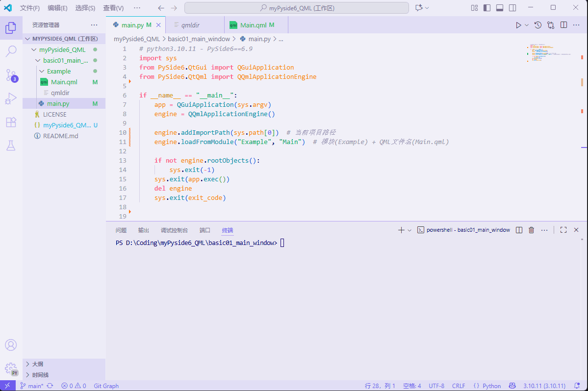This screenshot has height=391, width=588.
Task: Expand the 时间线 timeline section
Action: coord(64,375)
